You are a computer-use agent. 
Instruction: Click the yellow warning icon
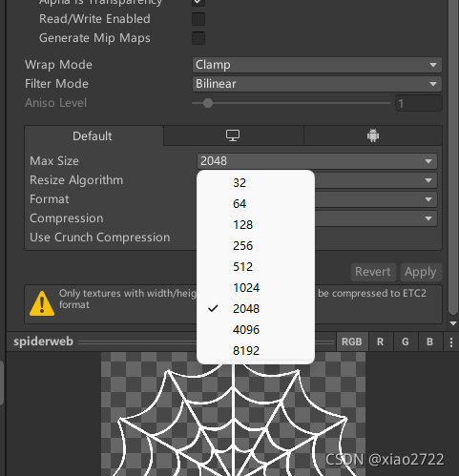[x=42, y=303]
